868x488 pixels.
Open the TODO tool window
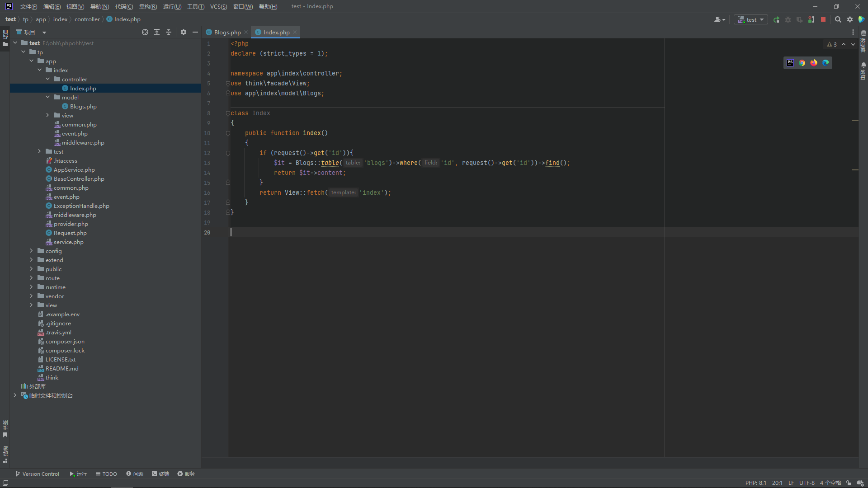106,474
